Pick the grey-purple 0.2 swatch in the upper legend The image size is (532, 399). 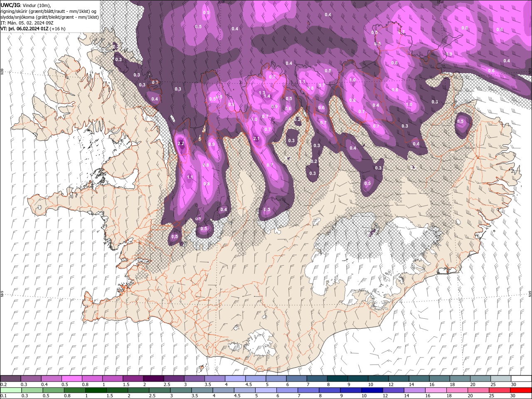pyautogui.click(x=10, y=379)
